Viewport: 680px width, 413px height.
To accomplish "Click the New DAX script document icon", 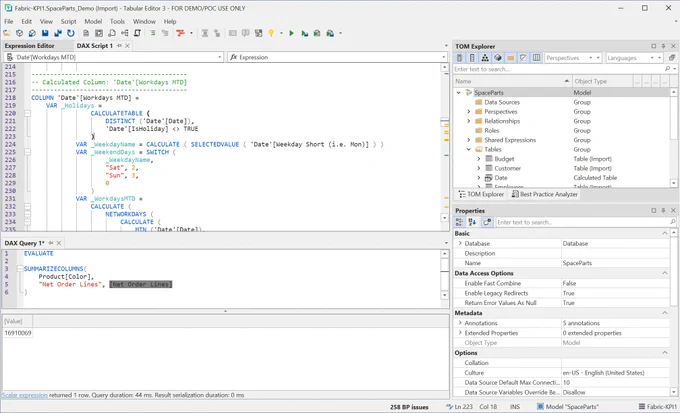I will pyautogui.click(x=86, y=33).
